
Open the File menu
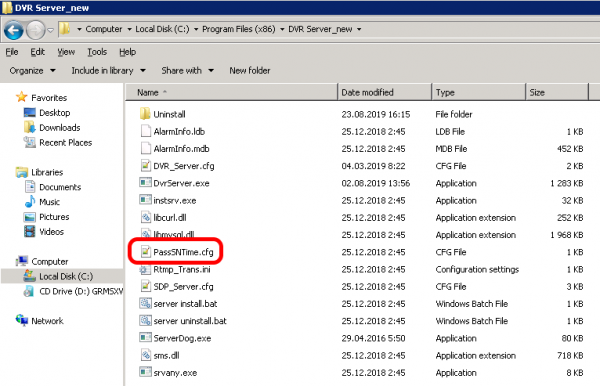tap(12, 52)
